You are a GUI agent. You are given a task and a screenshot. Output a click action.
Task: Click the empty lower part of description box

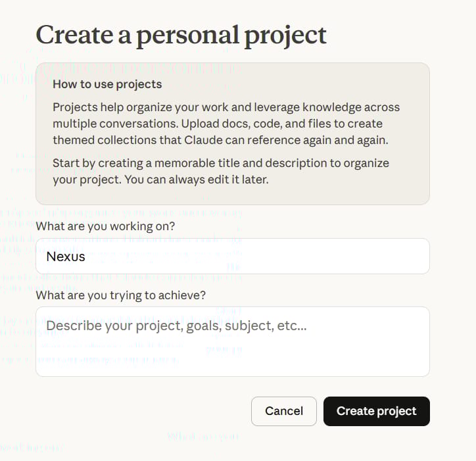coord(233,358)
